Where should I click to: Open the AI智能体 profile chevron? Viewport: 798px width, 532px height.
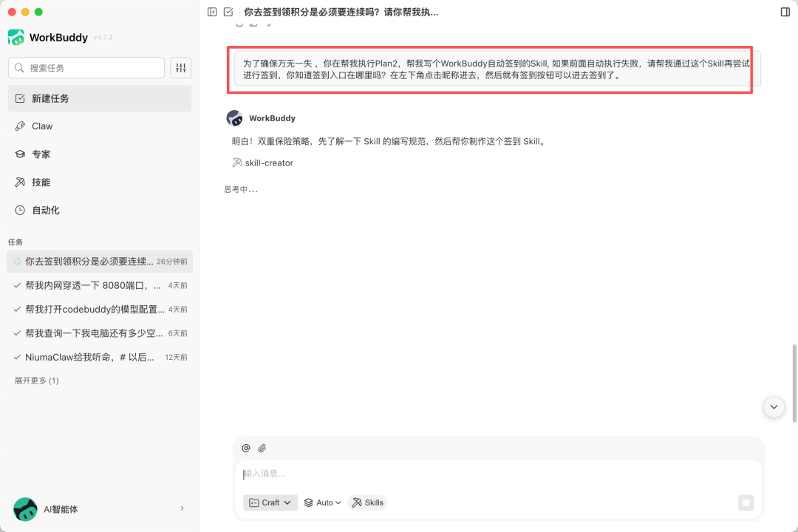pos(183,508)
